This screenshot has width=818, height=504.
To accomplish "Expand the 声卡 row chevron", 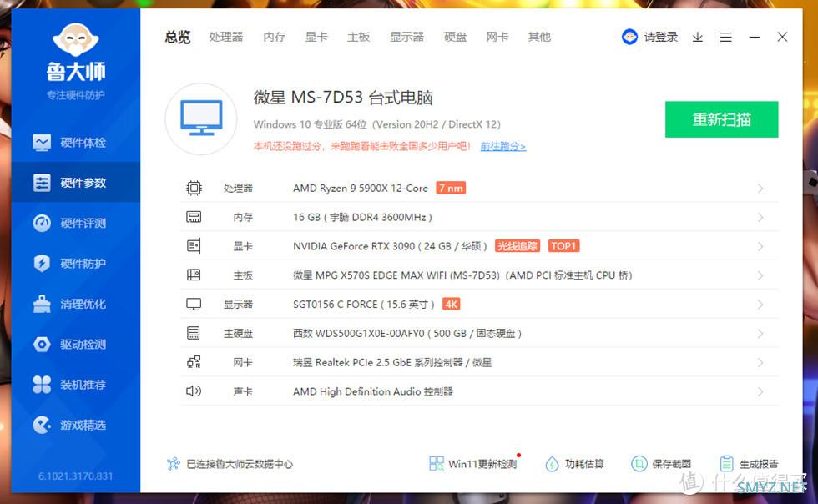I will 760,392.
